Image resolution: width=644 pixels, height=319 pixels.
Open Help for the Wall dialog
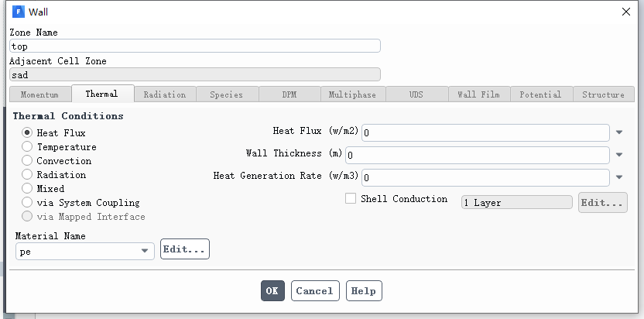click(x=364, y=290)
